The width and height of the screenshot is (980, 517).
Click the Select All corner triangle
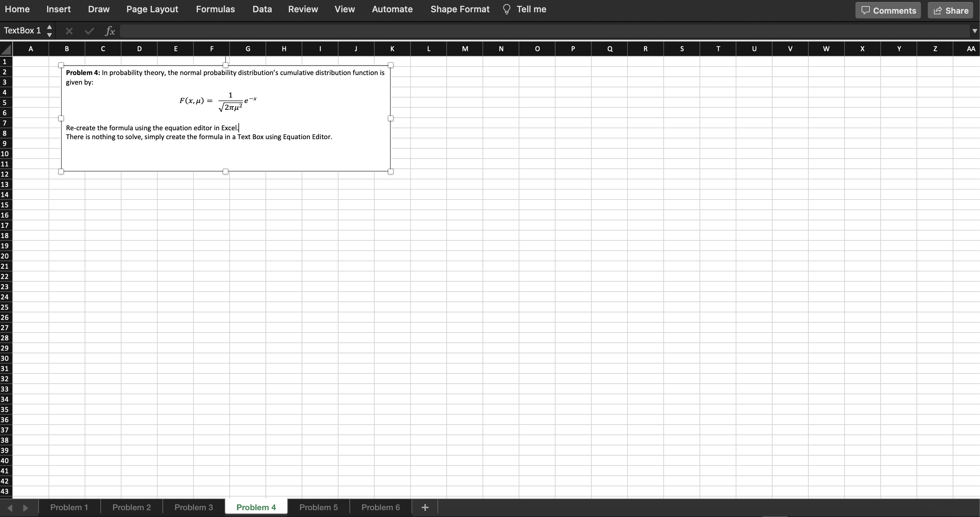coord(6,49)
